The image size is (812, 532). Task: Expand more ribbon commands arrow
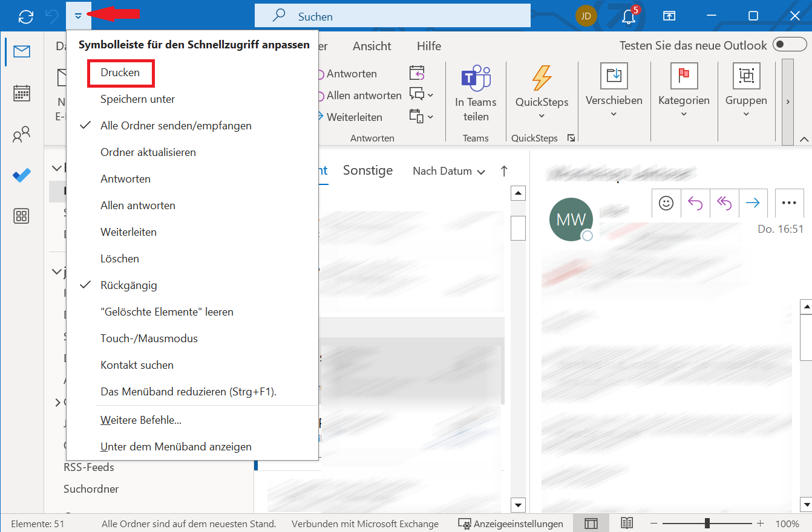[x=788, y=102]
